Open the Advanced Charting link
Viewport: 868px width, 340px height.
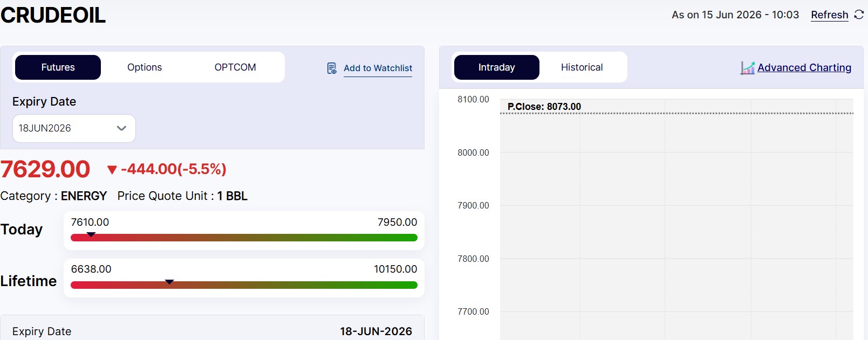(x=804, y=67)
